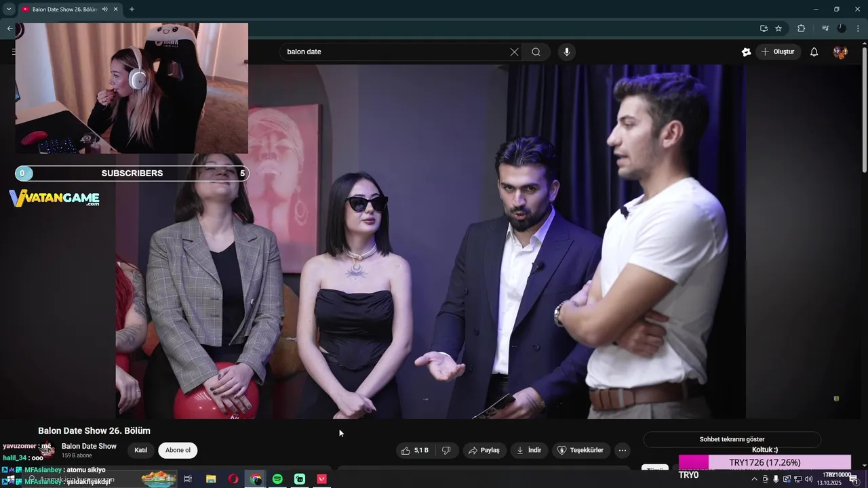Click Sohbet tekrarını göster

732,439
